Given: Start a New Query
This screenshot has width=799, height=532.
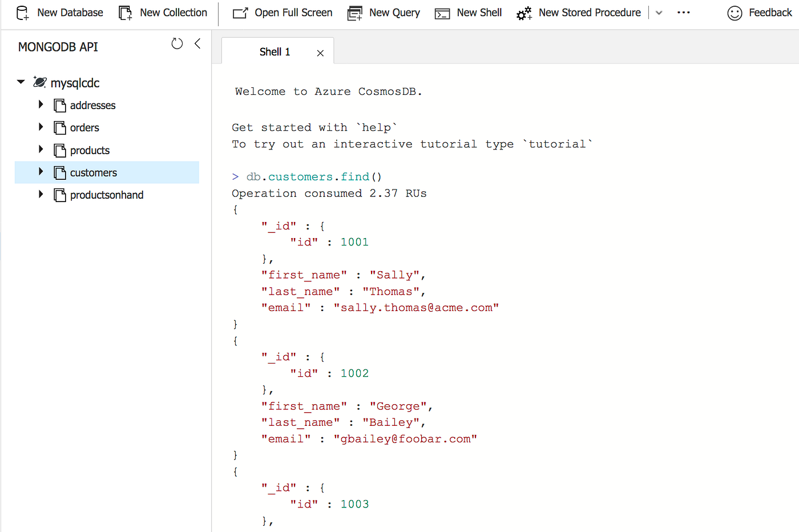Looking at the screenshot, I should 384,13.
